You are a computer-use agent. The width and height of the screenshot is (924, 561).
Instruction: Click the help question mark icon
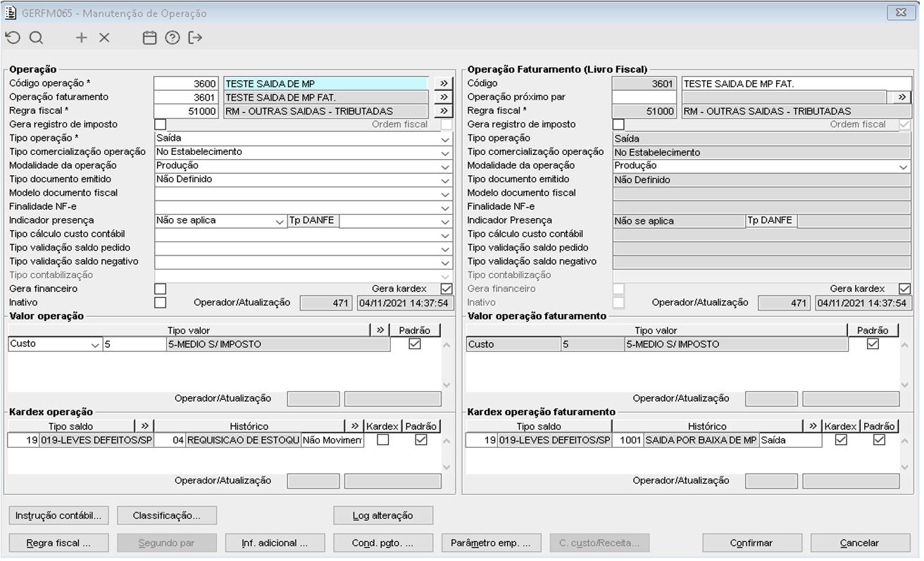[172, 38]
